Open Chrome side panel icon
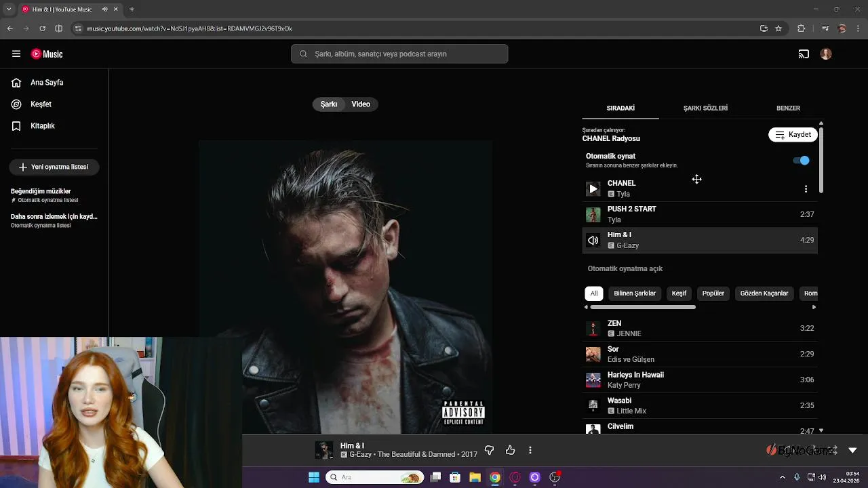Screen dimensions: 868x488 [59, 28]
